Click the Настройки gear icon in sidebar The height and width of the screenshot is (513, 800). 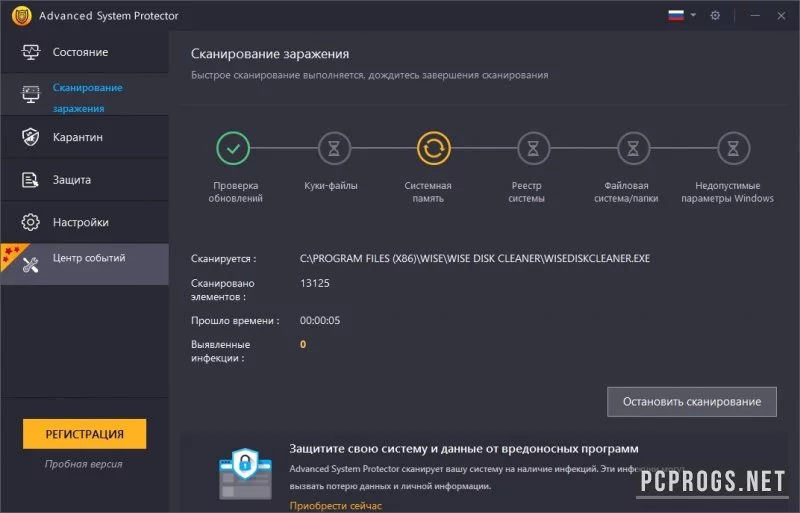(x=30, y=222)
